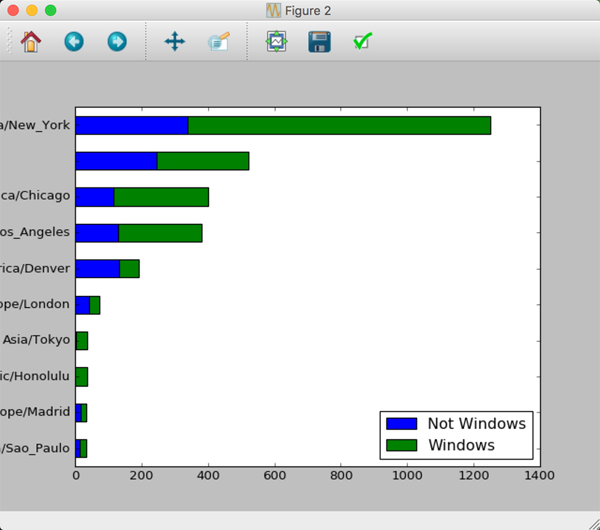Viewport: 600px width, 530px height.
Task: Click the Denver blue bar segment
Action: tap(98, 269)
